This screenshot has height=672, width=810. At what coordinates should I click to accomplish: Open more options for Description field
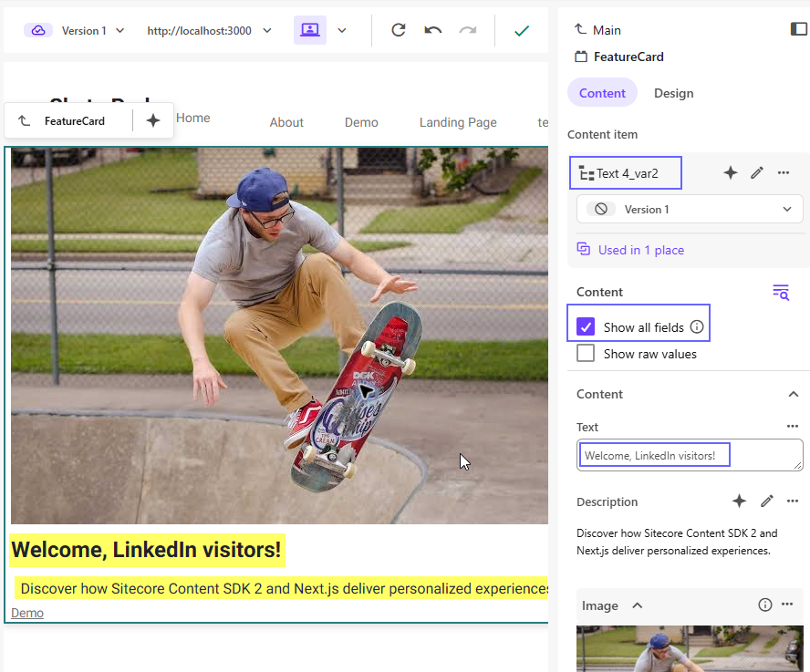[793, 501]
